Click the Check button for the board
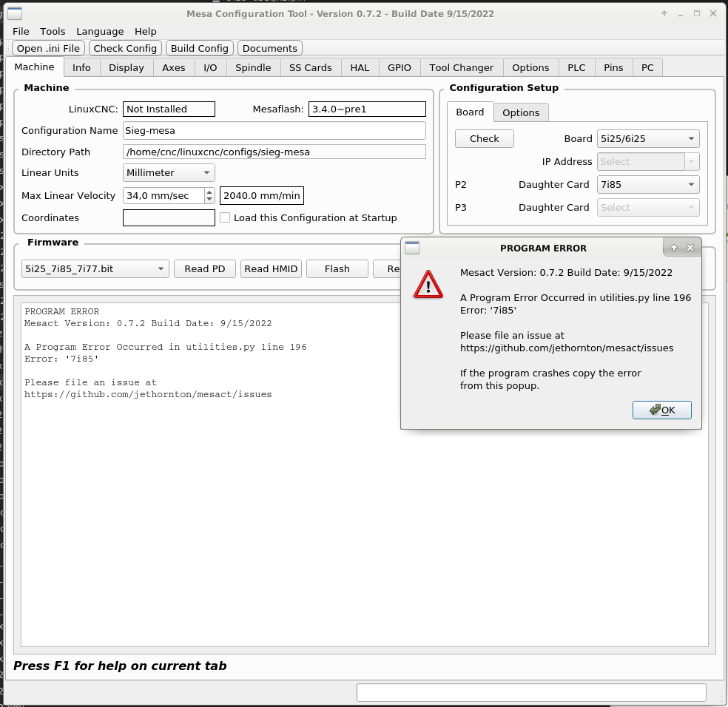 pyautogui.click(x=485, y=139)
